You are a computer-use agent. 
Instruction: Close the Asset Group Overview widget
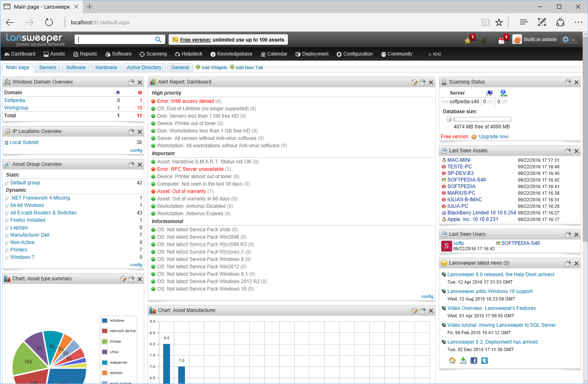click(x=140, y=165)
